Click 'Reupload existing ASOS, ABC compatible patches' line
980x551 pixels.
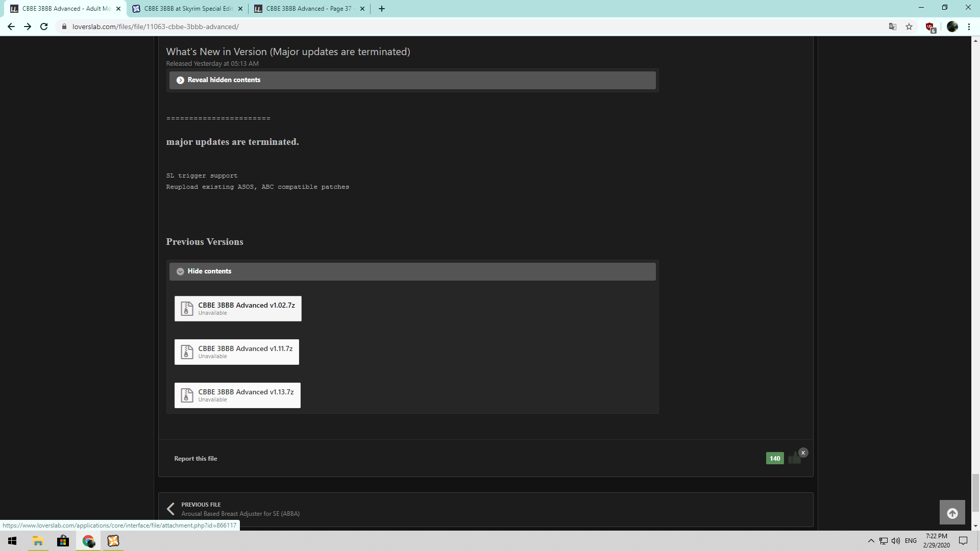(x=258, y=187)
